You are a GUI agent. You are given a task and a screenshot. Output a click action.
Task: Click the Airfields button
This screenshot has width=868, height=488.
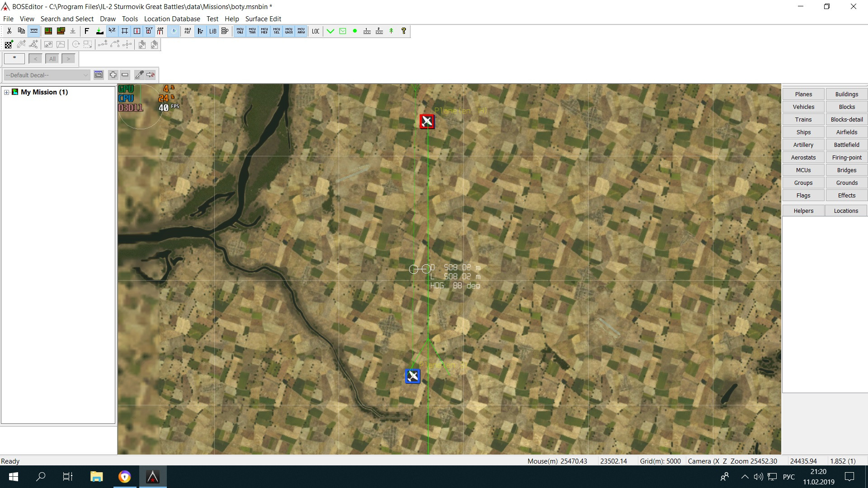pos(846,132)
